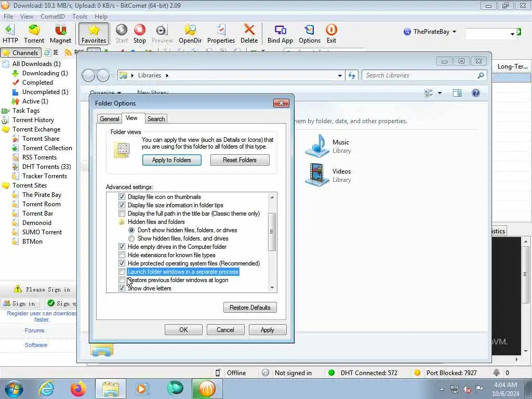Click the OpenDir toolbar icon
Image resolution: width=532 pixels, height=399 pixels.
190,34
